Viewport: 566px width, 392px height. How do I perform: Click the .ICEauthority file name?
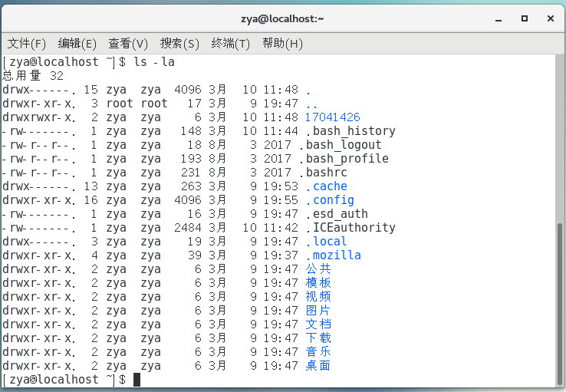[x=350, y=228]
